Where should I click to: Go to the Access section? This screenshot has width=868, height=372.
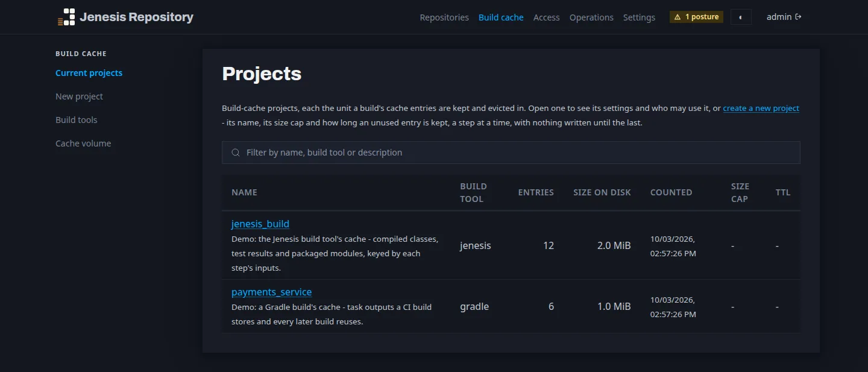547,17
